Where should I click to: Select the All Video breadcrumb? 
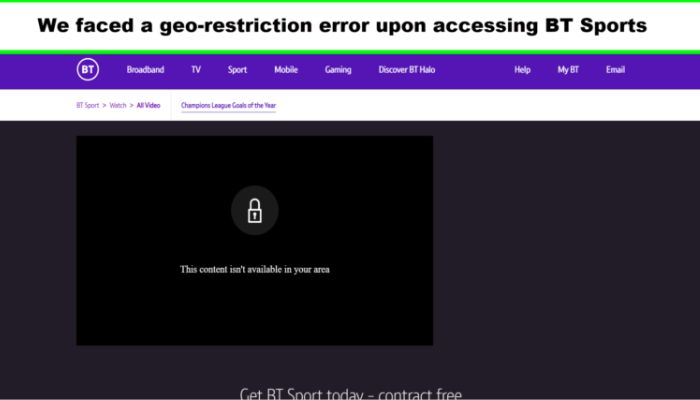[148, 105]
